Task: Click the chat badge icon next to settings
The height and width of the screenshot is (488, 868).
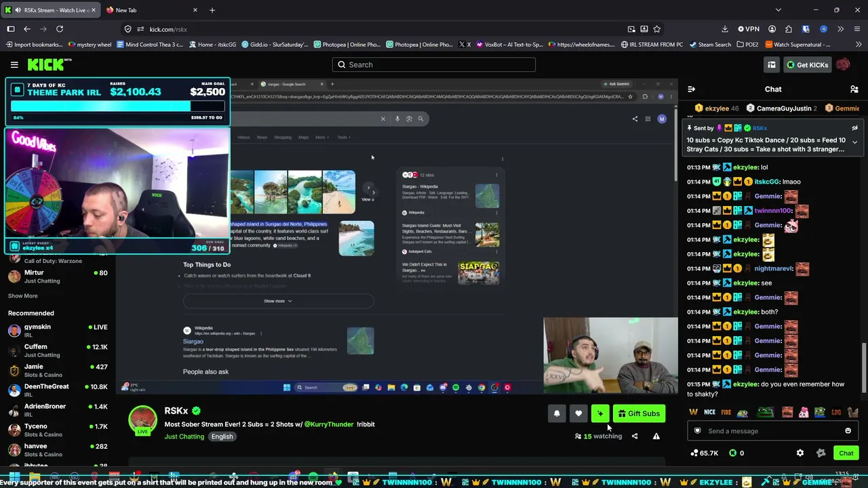Action: pos(821,453)
